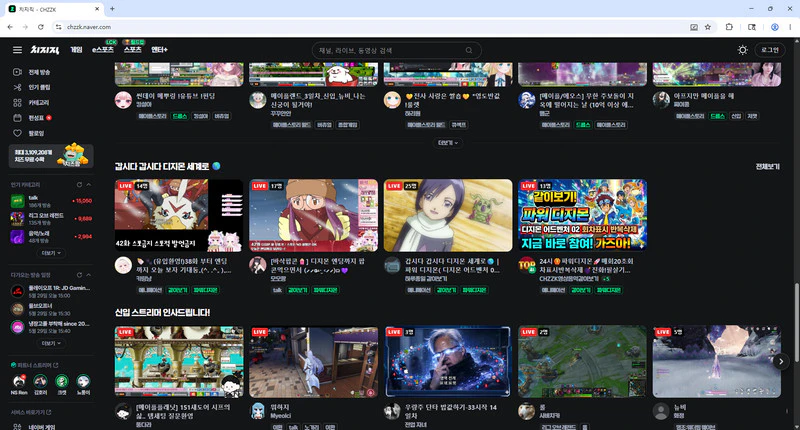Screen dimensions: 800x430
Task: Open the browser three-dot menu
Action: (x=790, y=27)
